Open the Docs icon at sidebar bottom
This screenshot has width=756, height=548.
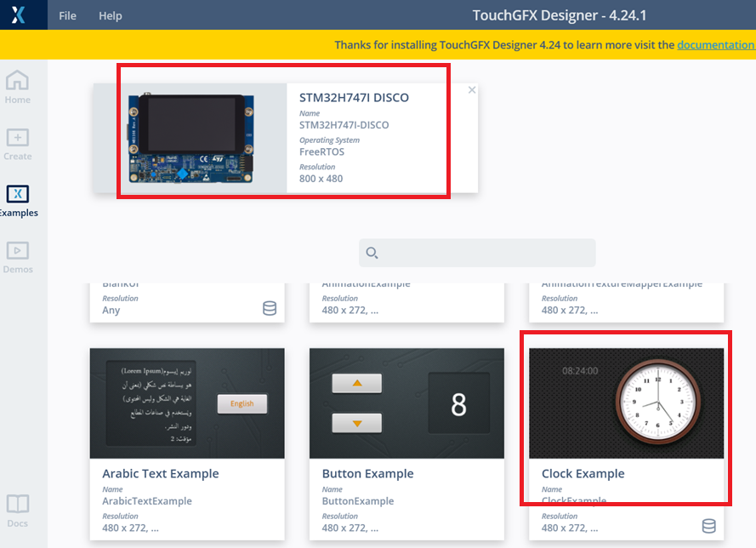(17, 504)
